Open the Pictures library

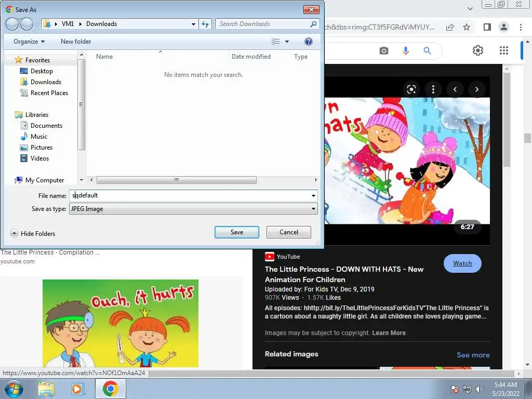(42, 147)
